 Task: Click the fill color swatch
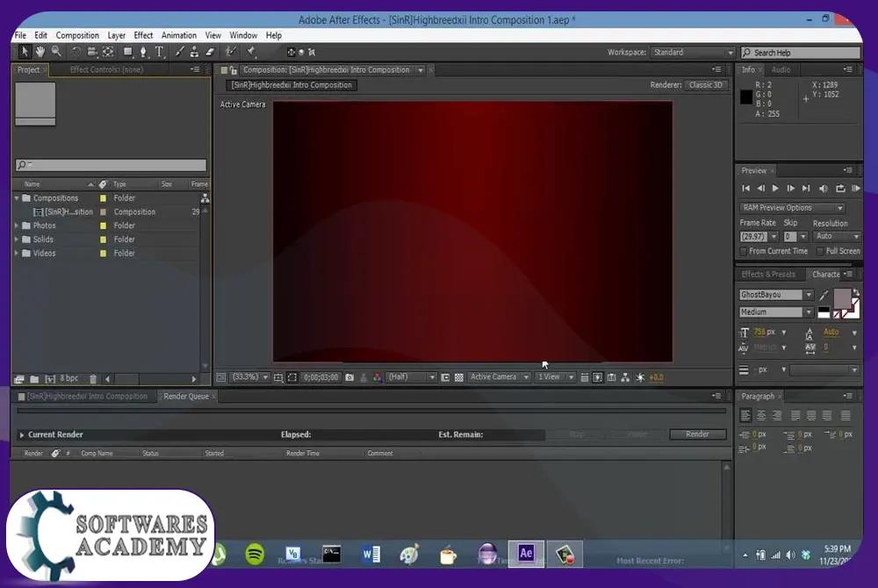coord(842,298)
